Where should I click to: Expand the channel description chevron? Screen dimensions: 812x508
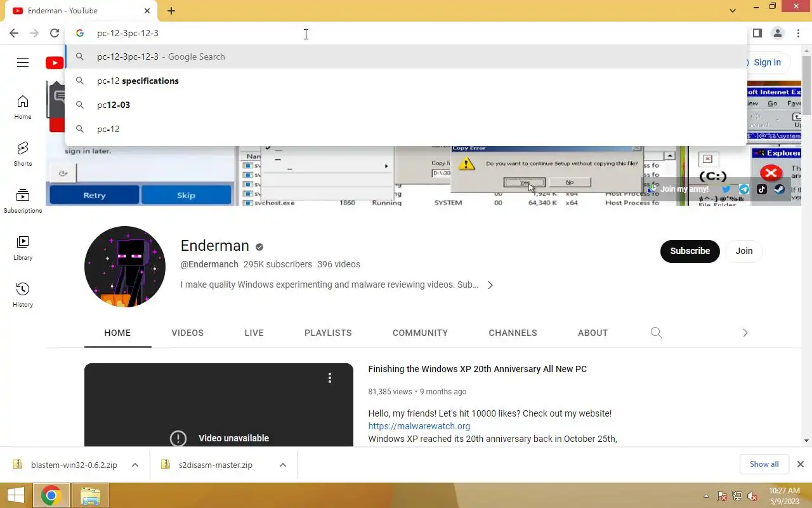tap(490, 285)
